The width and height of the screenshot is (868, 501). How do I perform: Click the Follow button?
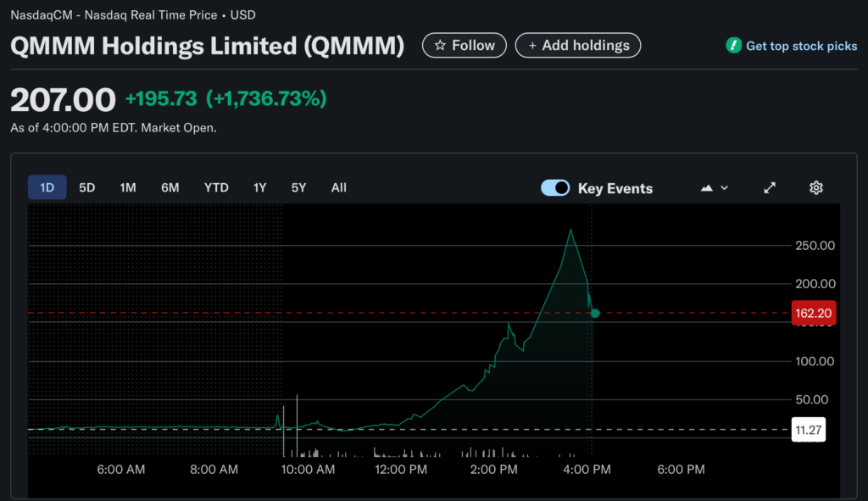(x=465, y=46)
